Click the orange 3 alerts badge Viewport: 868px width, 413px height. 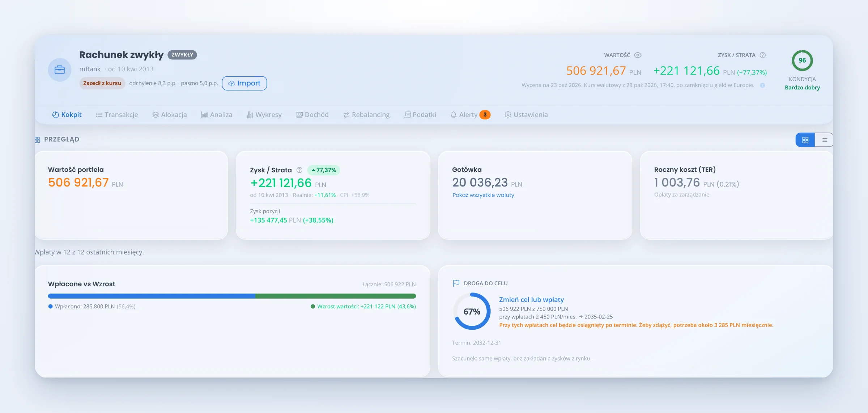(x=485, y=115)
